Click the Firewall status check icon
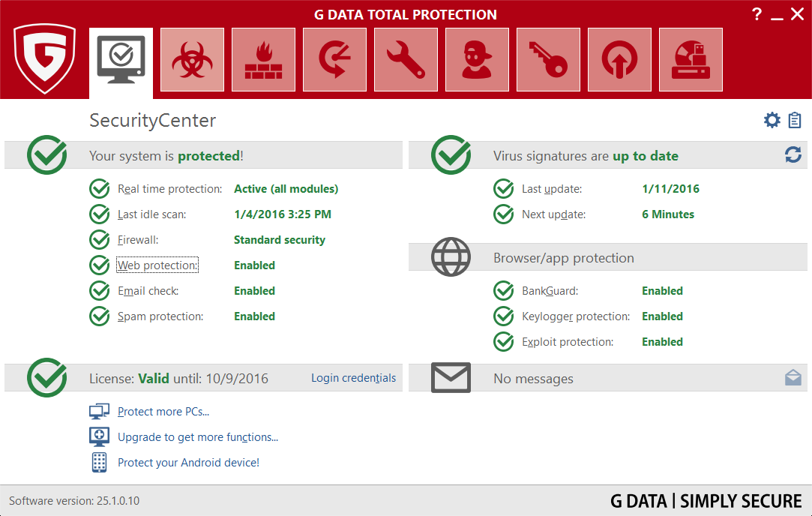The width and height of the screenshot is (812, 516). [x=100, y=240]
